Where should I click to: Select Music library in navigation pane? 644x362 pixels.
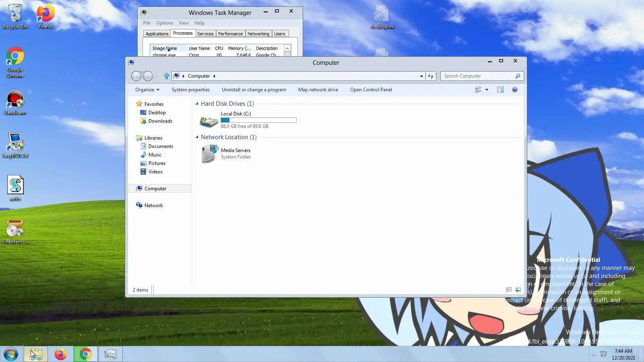[x=155, y=155]
